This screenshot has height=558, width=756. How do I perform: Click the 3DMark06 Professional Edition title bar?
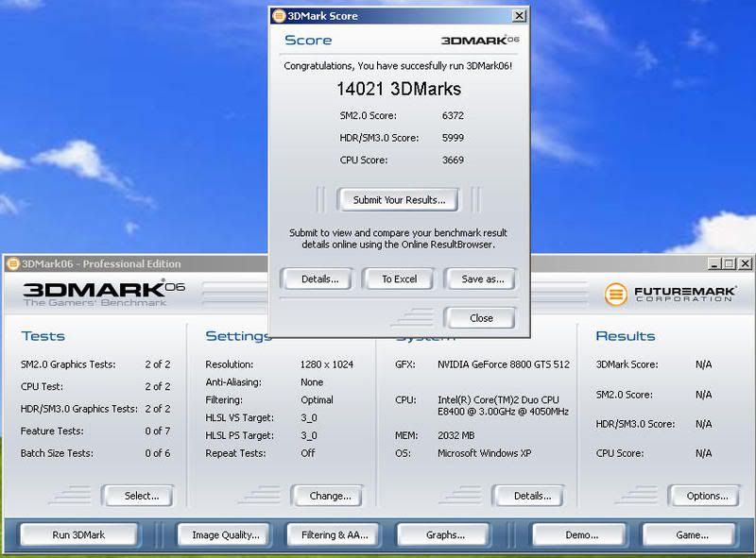coord(135,263)
